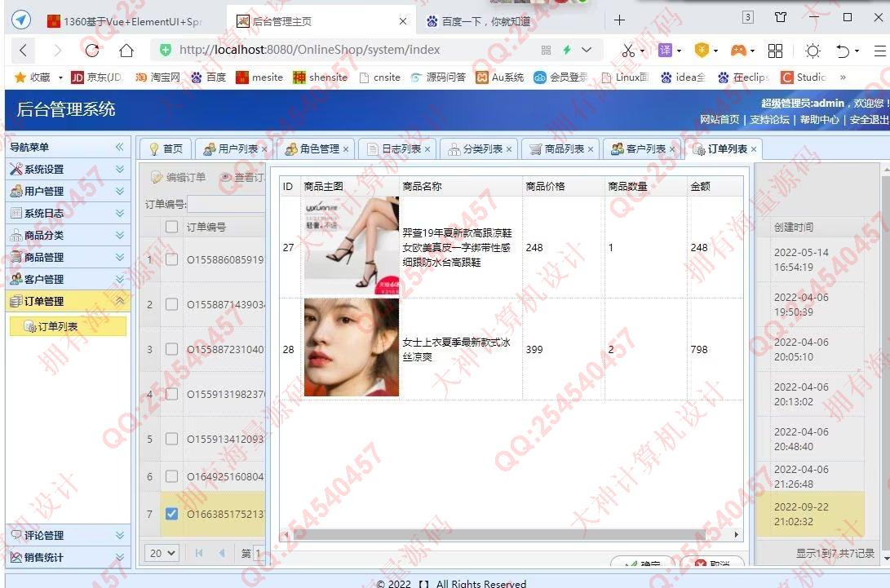The height and width of the screenshot is (588, 890).
Task: Check order row 6 checkbox
Action: click(171, 476)
